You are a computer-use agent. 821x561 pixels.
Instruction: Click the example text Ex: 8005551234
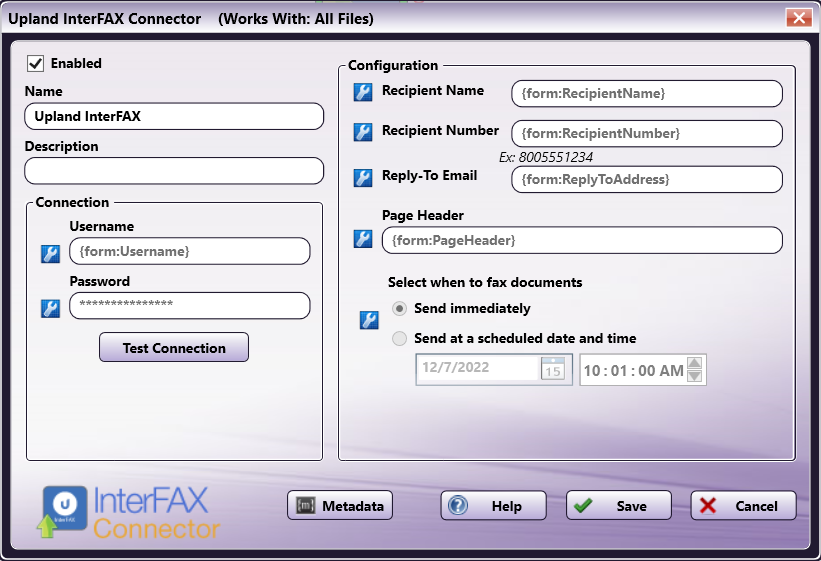546,157
